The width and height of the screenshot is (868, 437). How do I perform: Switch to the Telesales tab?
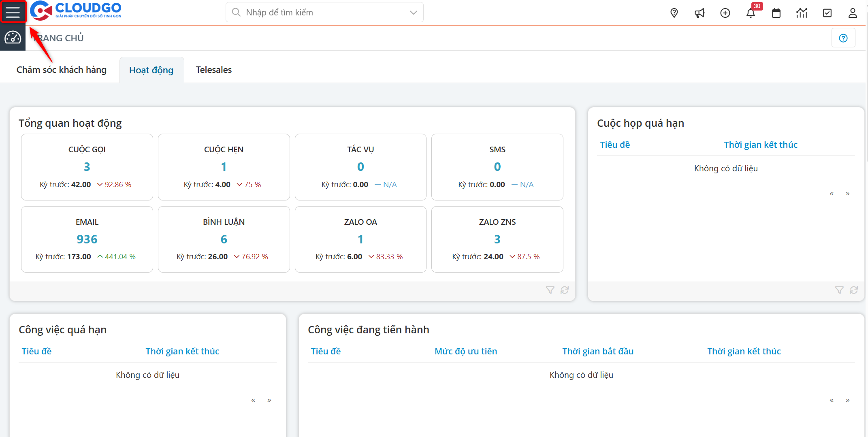click(x=213, y=70)
